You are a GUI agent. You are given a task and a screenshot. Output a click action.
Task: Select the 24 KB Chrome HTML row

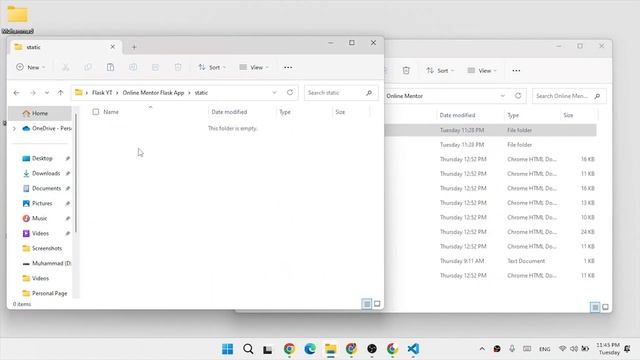(x=490, y=232)
